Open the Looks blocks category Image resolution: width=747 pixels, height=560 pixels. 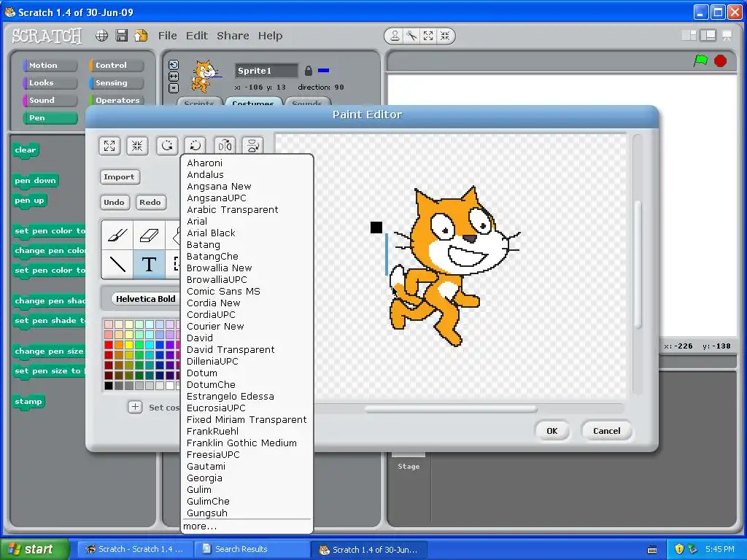(x=50, y=83)
